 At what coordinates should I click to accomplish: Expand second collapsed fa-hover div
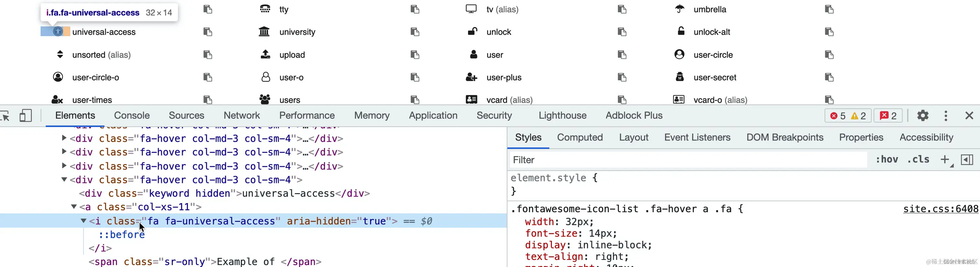(x=64, y=152)
